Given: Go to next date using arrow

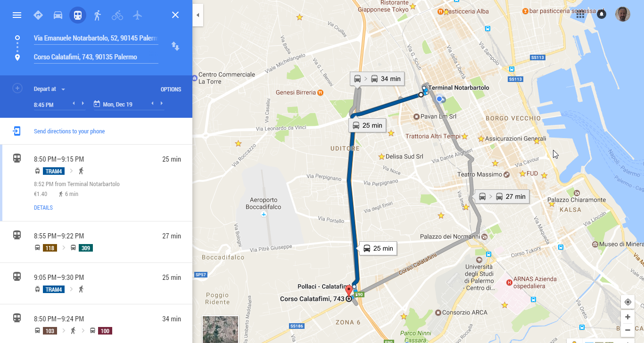Looking at the screenshot, I should click(162, 104).
